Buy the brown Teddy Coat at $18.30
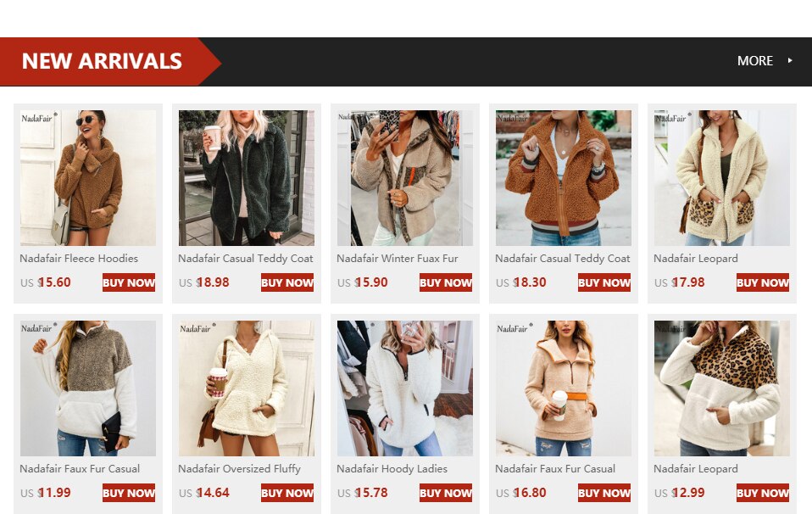 pos(603,282)
